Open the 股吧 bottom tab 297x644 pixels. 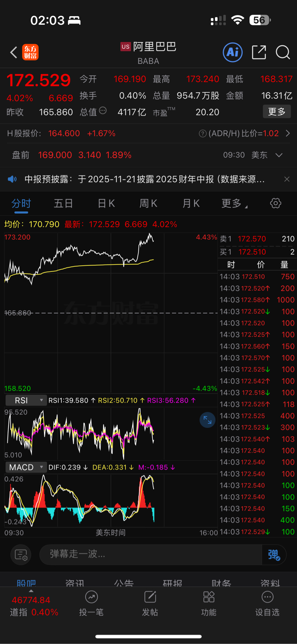tap(26, 583)
